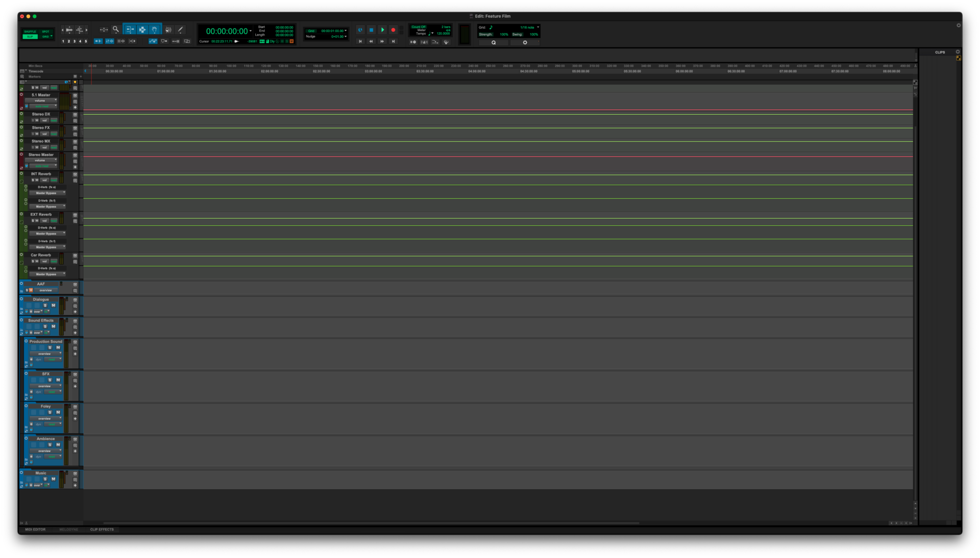Select the Stereo MX track name
This screenshot has height=558, width=980.
tap(41, 141)
